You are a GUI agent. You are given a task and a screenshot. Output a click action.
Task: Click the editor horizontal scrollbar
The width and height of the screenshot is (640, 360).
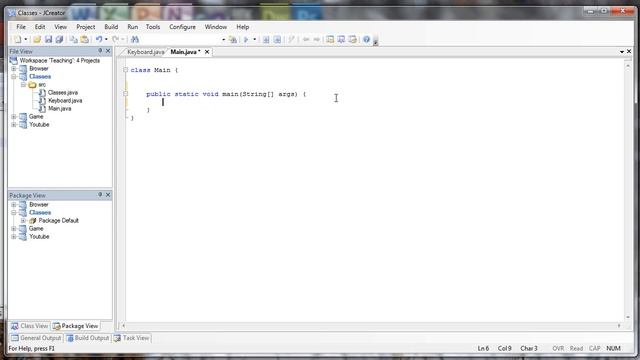[371, 326]
